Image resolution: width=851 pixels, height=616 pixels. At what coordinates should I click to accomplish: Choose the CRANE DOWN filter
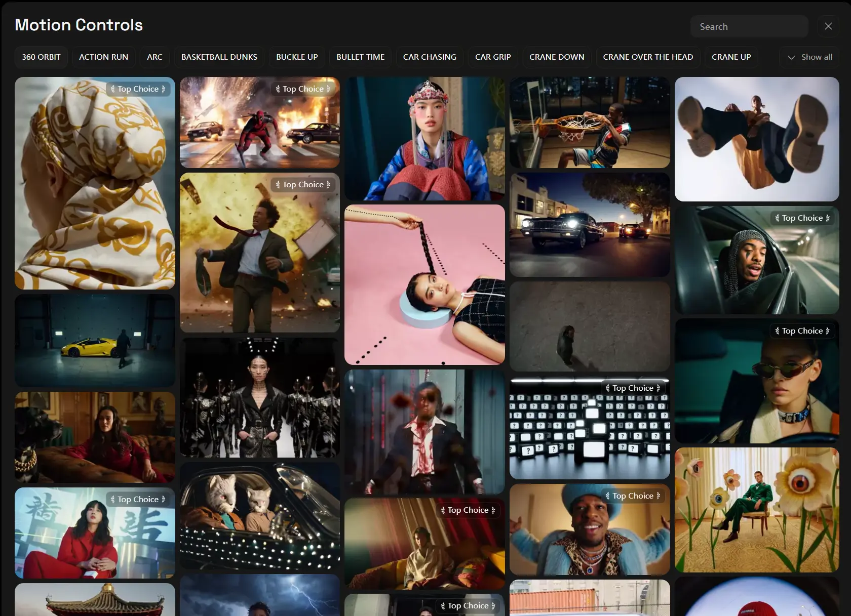pyautogui.click(x=557, y=57)
